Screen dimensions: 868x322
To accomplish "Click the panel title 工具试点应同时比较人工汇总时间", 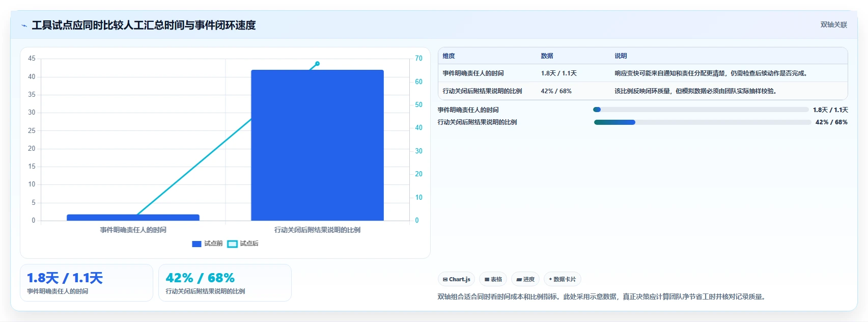I will pyautogui.click(x=144, y=25).
